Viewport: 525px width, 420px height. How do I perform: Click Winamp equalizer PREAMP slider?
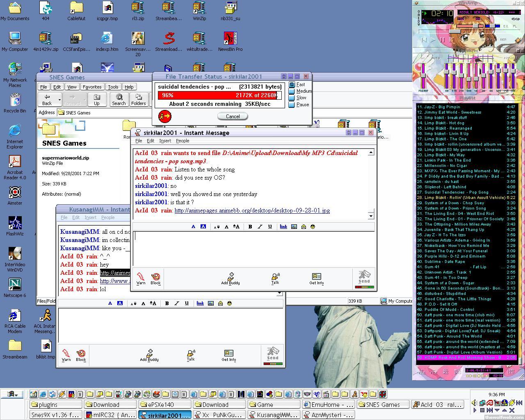pos(423,76)
